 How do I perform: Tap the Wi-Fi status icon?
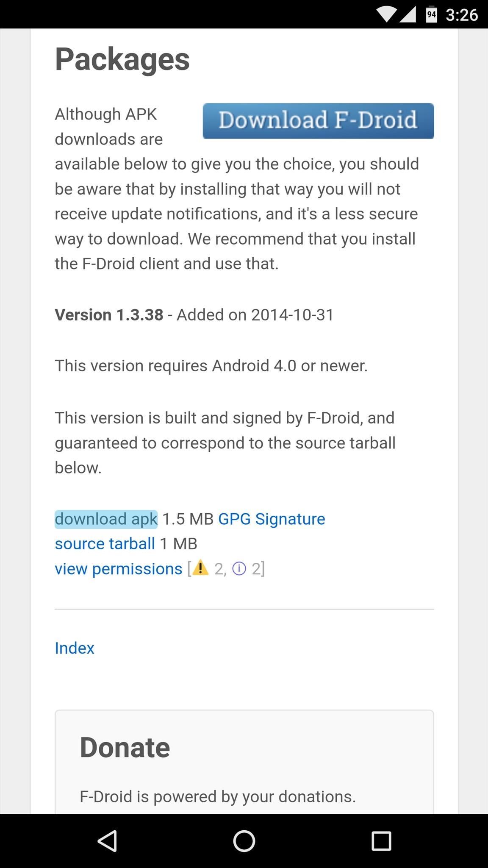click(386, 15)
